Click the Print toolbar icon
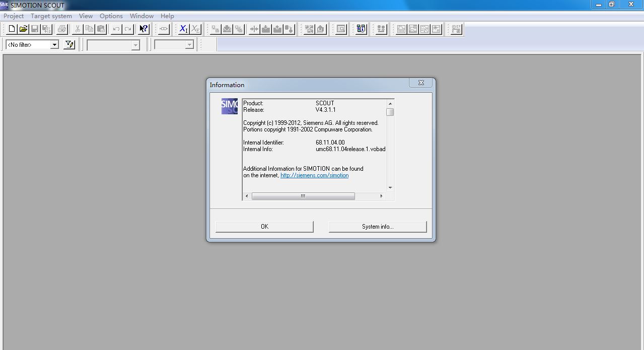This screenshot has width=644, height=350. [x=62, y=29]
